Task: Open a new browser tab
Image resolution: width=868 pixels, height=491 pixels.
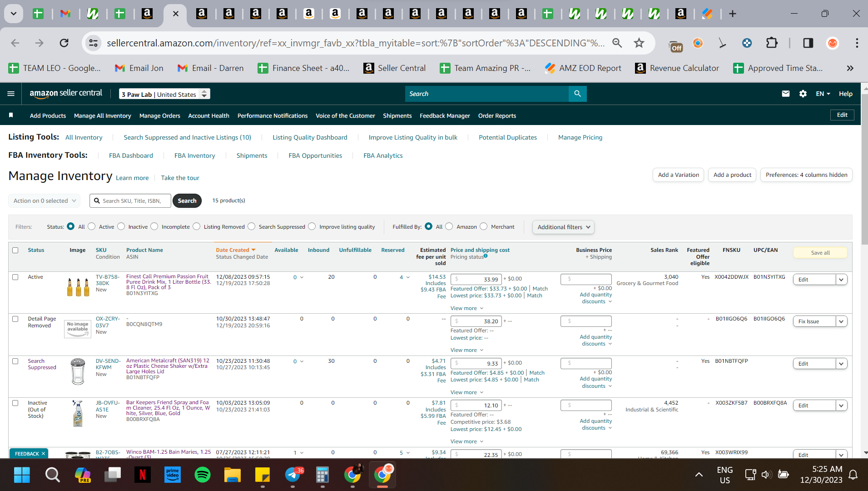Action: [x=732, y=14]
